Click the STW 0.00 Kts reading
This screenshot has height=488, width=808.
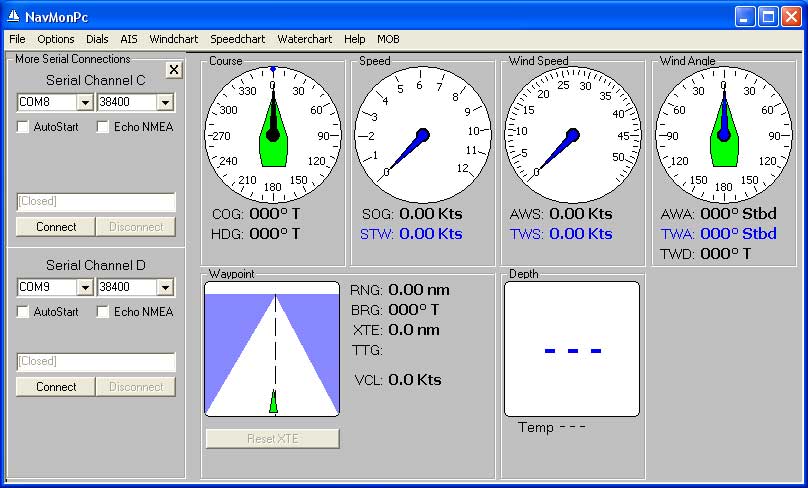(430, 234)
